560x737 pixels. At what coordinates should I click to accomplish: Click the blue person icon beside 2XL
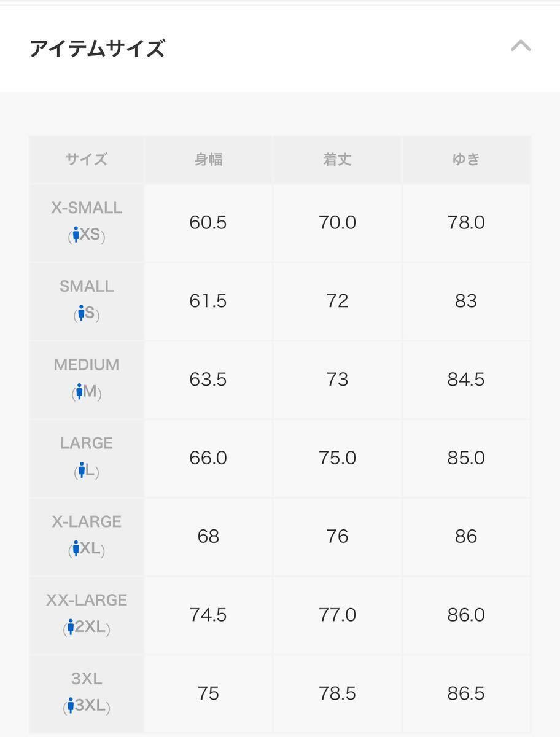[71, 628]
